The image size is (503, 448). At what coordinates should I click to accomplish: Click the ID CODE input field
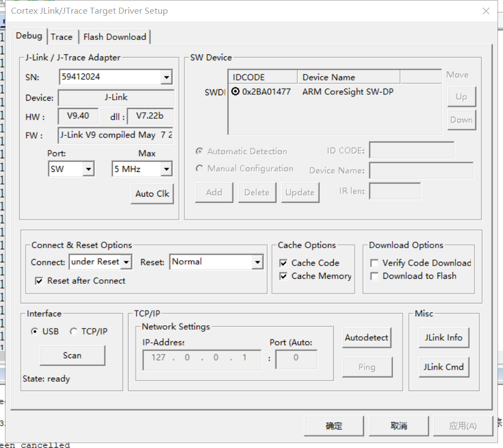[x=412, y=150]
